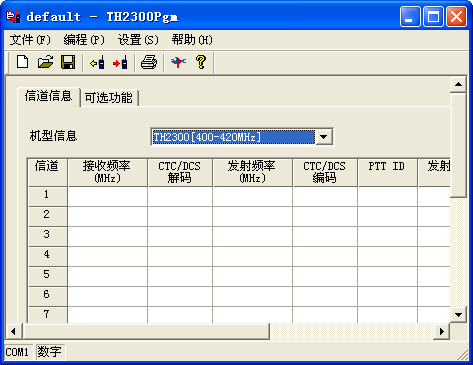Open the 帮助(H) menu

192,40
